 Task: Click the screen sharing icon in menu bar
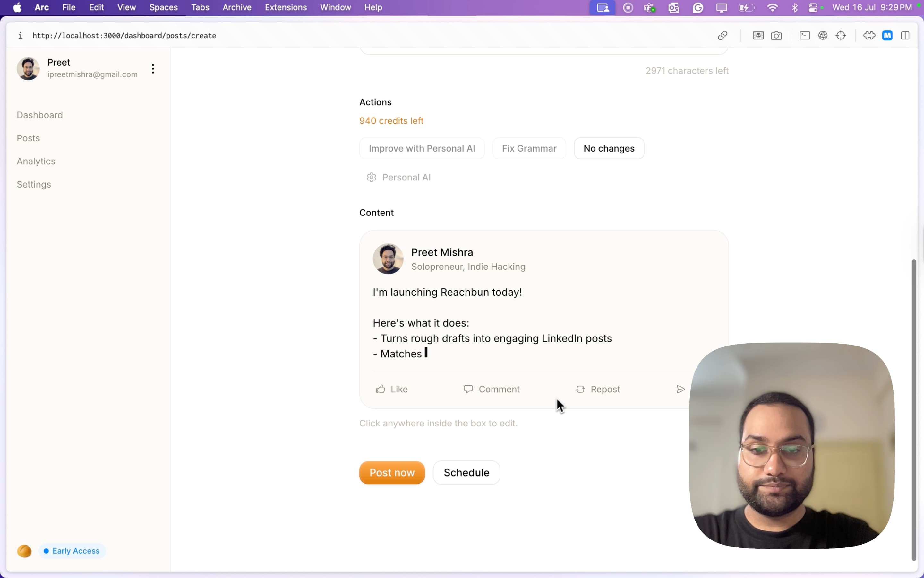pyautogui.click(x=603, y=8)
